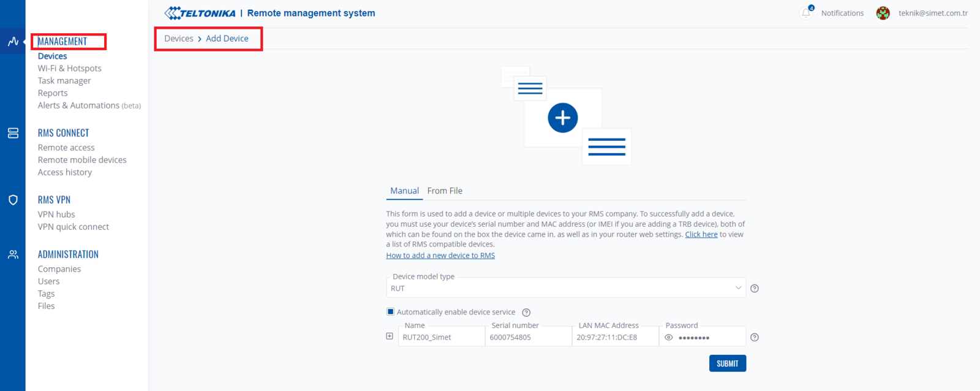
Task: Select the Manual tab
Action: click(404, 191)
